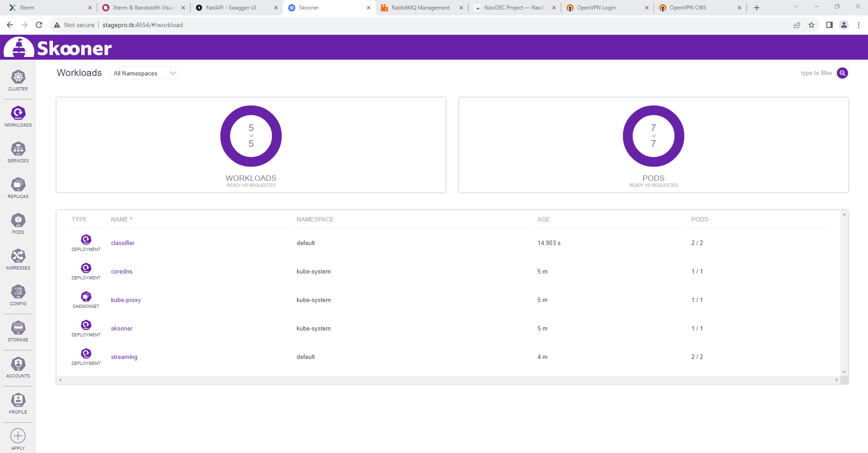The image size is (868, 453).
Task: Bookmark this page with star icon
Action: 811,25
